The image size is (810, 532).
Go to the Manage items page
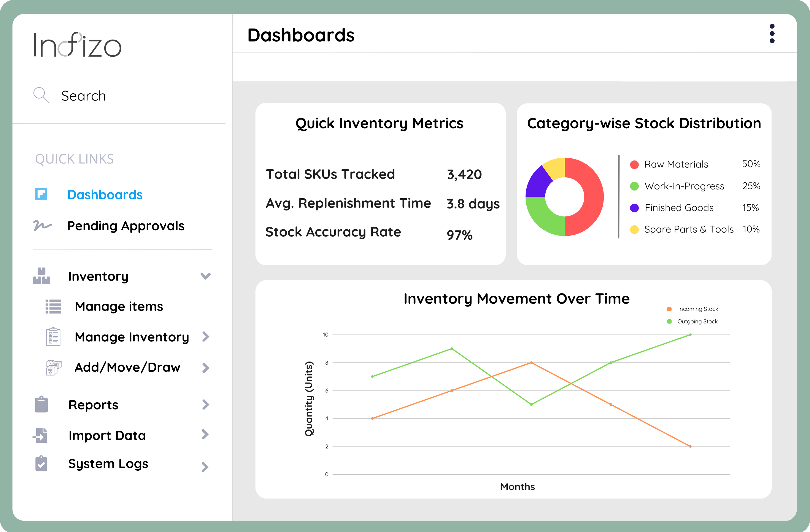point(119,306)
